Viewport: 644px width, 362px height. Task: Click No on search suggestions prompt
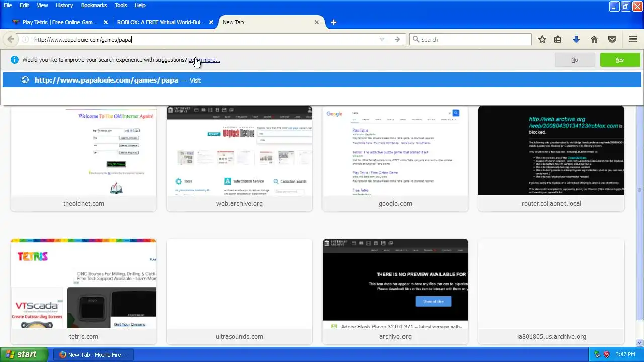[x=575, y=60]
